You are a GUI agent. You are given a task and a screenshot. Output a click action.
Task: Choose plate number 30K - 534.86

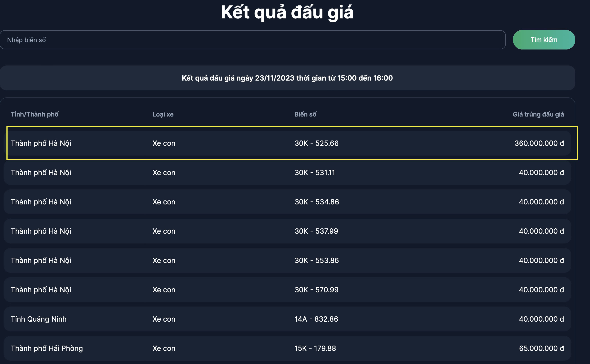click(x=317, y=202)
